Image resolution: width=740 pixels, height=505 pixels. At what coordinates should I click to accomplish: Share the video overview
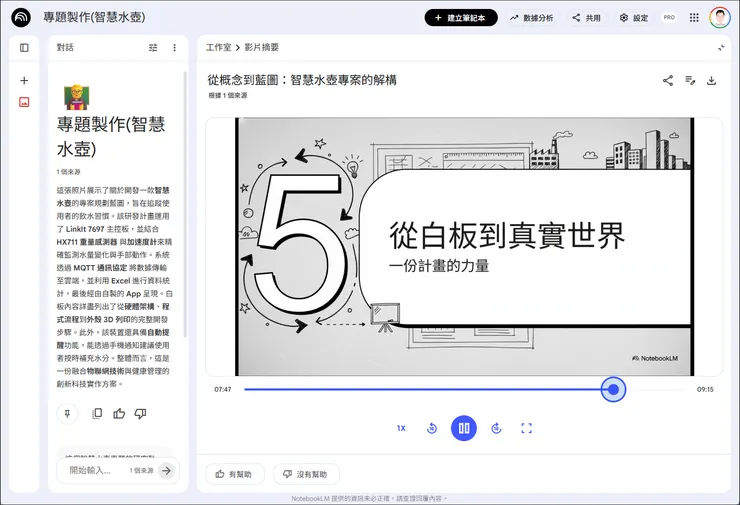pyautogui.click(x=668, y=81)
